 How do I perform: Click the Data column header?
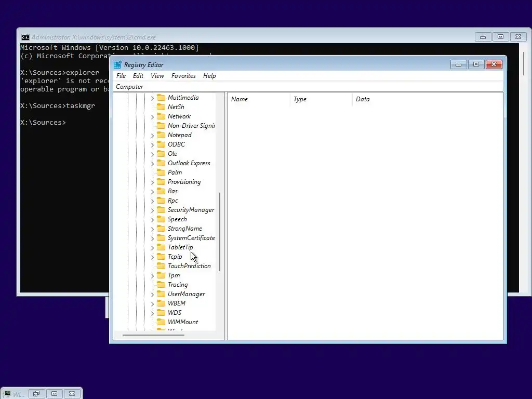point(428,99)
